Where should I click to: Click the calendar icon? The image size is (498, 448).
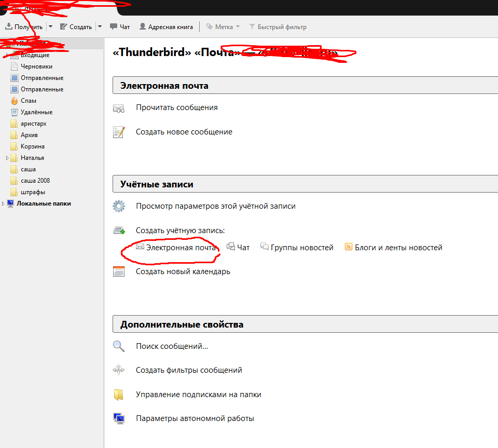pyautogui.click(x=119, y=271)
